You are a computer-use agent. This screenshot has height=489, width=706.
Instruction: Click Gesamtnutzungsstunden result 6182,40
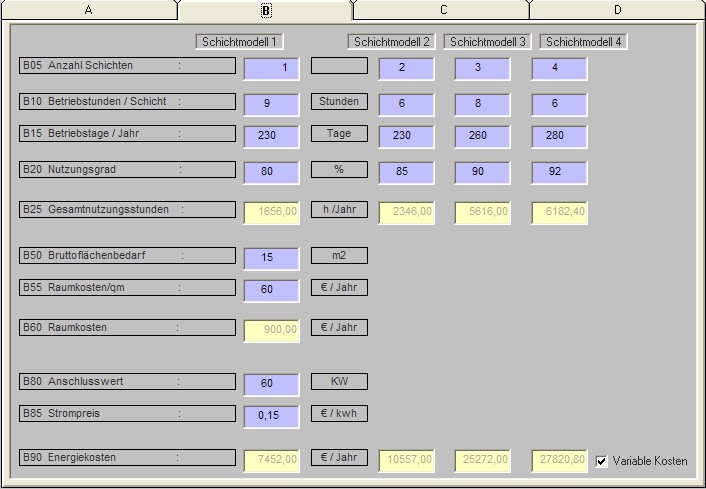[x=559, y=213]
